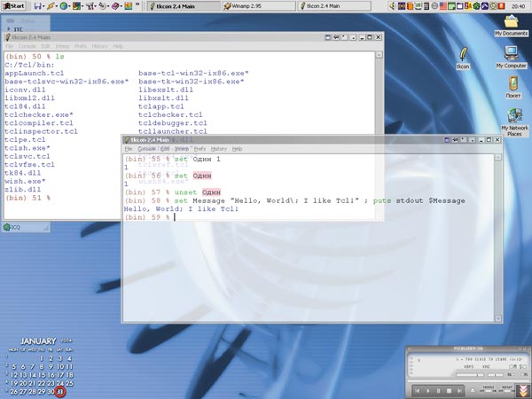Open Console menu in front tkcon window
Image resolution: width=532 pixels, height=399 pixels.
click(x=147, y=149)
